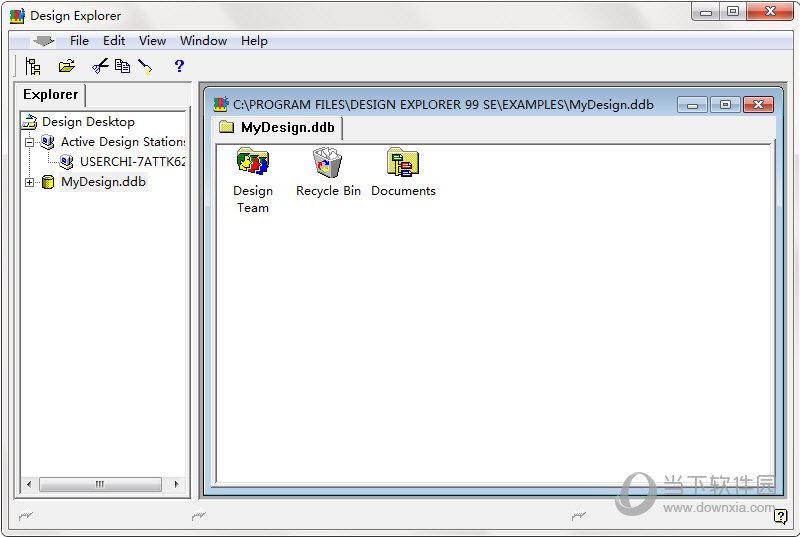Close the inner MyDesign.ddb window
The width and height of the screenshot is (800, 537).
pyautogui.click(x=758, y=105)
